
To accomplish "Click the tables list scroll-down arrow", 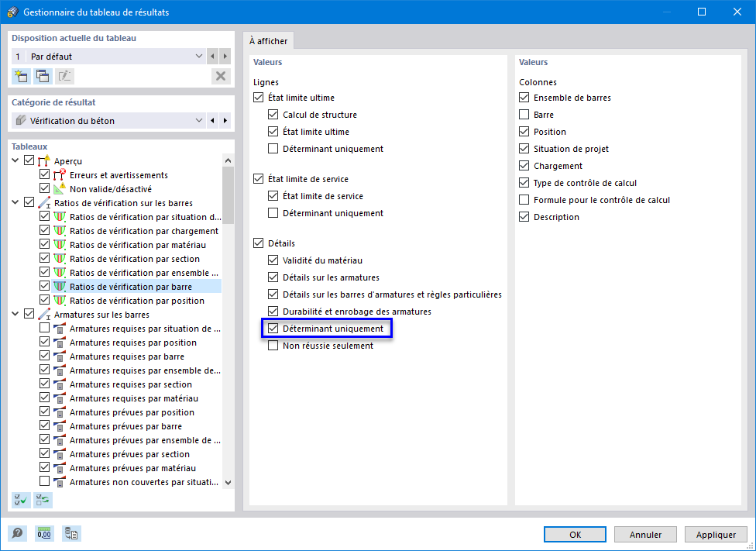I will pos(228,483).
